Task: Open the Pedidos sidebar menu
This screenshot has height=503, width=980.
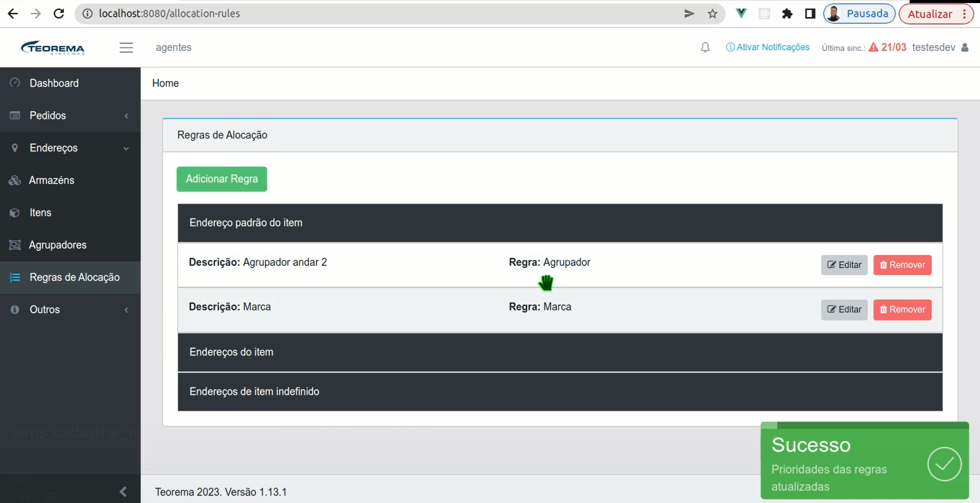Action: point(70,115)
